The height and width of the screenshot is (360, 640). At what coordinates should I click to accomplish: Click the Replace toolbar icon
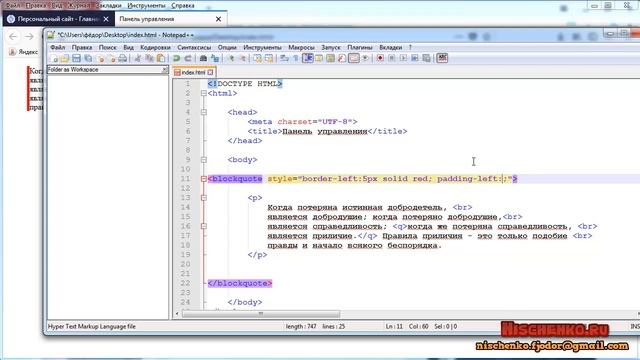[x=215, y=58]
